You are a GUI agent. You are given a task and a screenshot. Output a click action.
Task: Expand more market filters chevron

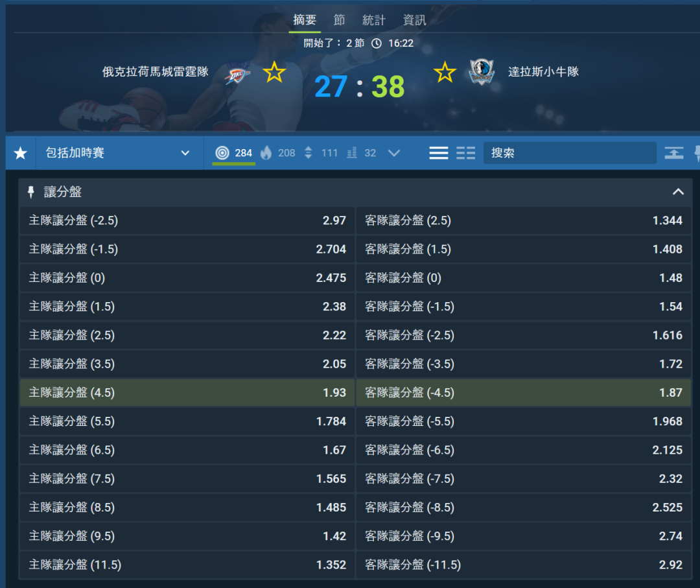click(394, 153)
